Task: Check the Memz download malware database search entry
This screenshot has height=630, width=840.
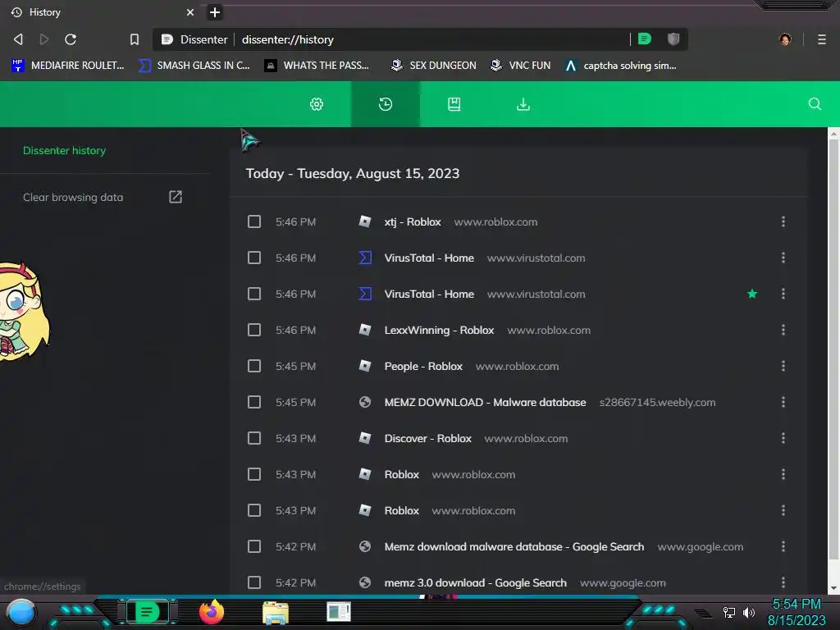Action: (x=254, y=546)
